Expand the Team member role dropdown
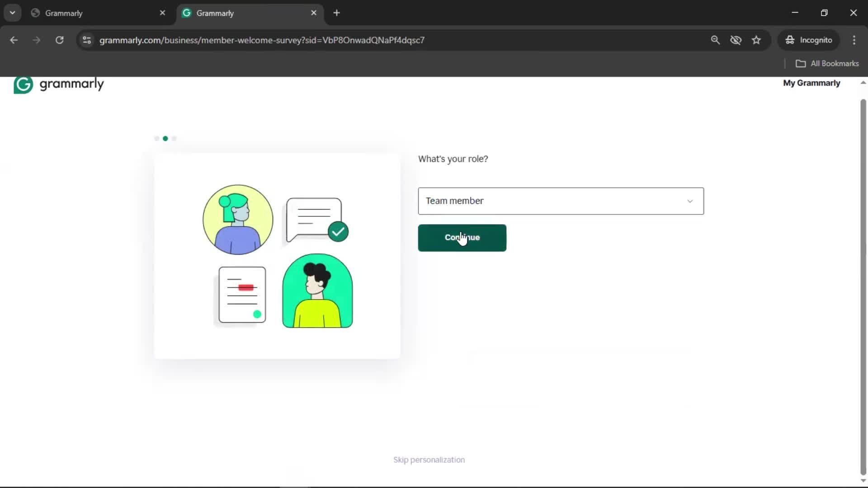868x488 pixels. click(561, 201)
